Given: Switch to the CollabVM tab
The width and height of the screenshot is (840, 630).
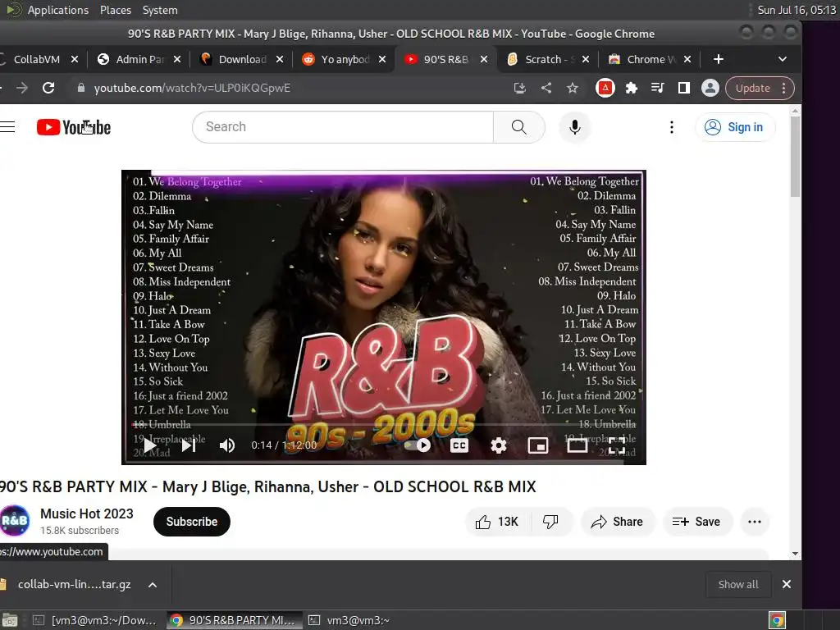Looking at the screenshot, I should tap(36, 59).
